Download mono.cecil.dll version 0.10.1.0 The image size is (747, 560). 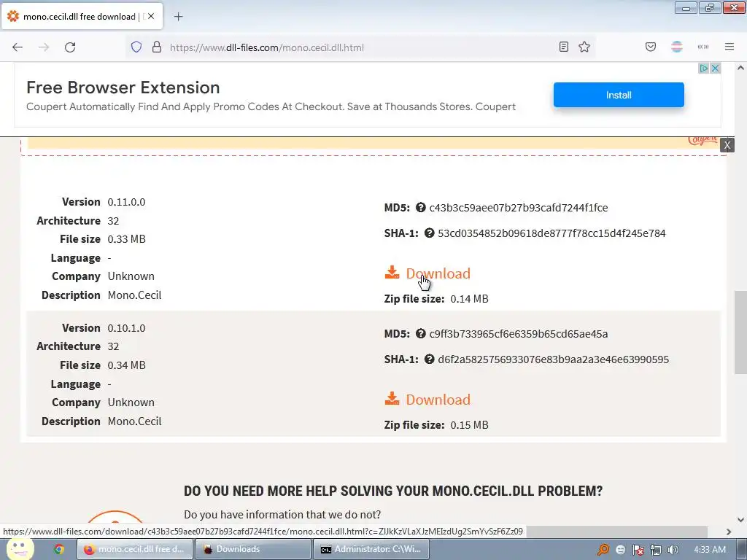438,400
